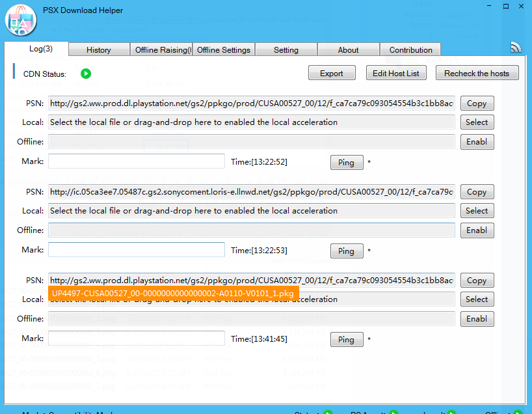
Task: Focus the Mark field of first entry
Action: pyautogui.click(x=136, y=161)
